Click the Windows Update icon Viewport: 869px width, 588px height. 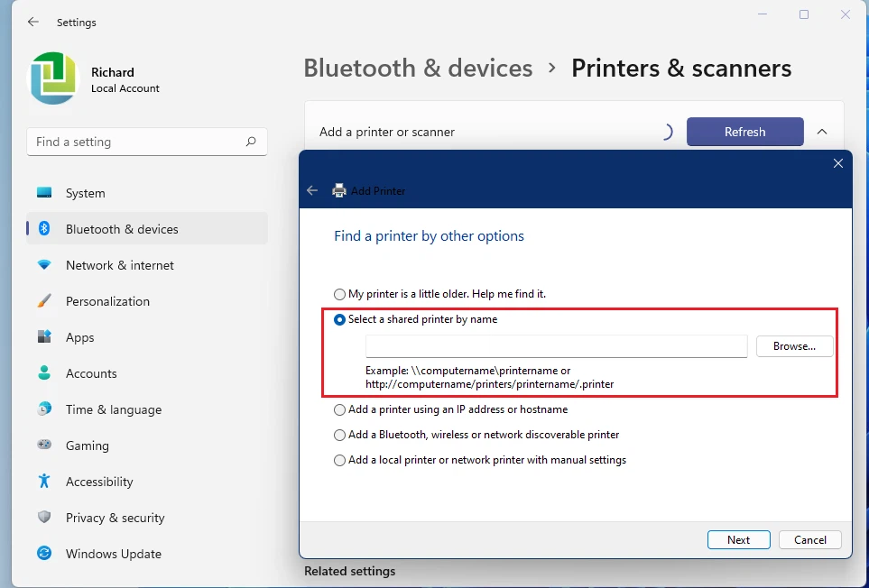(44, 554)
